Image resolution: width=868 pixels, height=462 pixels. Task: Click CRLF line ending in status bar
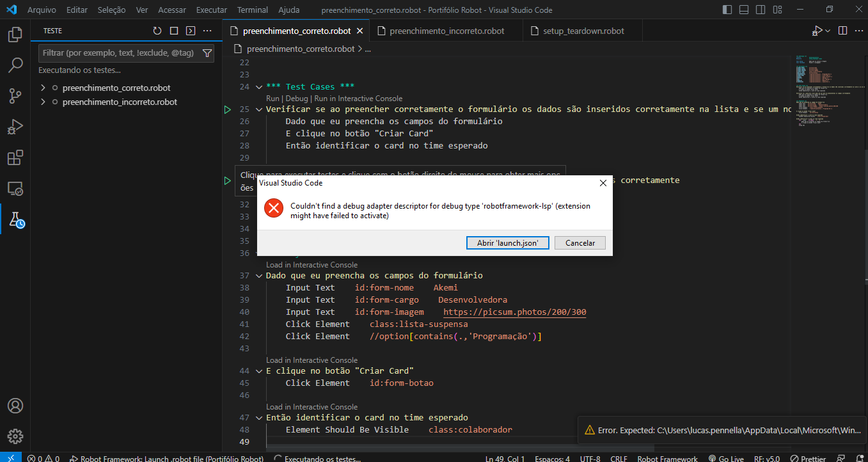tap(619, 459)
